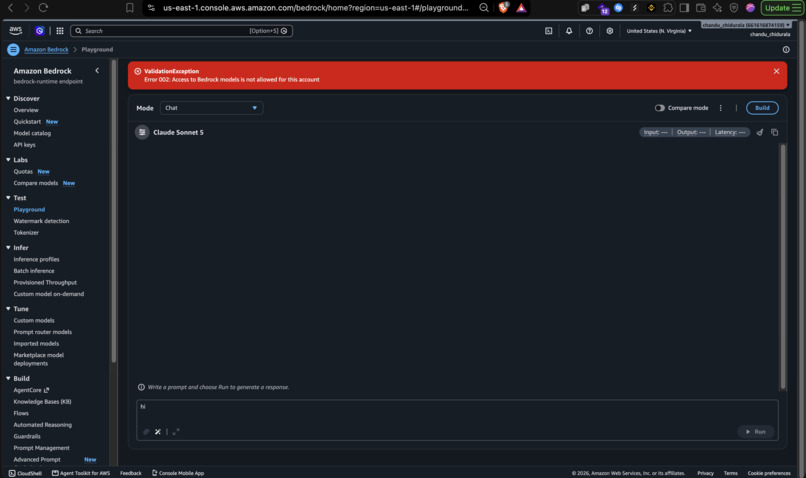The image size is (806, 478).
Task: Click the Brave Rewards triangle icon
Action: click(521, 8)
